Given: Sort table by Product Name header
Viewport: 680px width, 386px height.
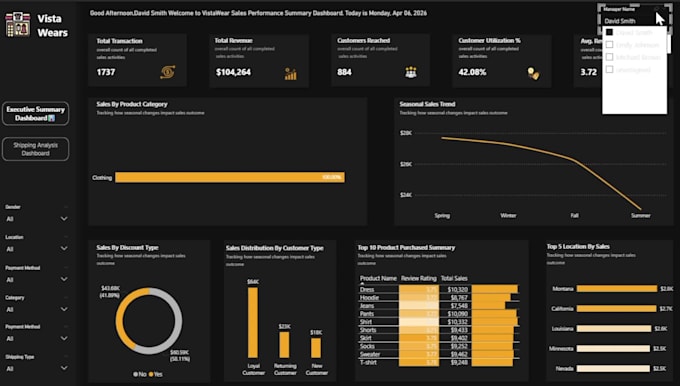Looking at the screenshot, I should (x=378, y=278).
